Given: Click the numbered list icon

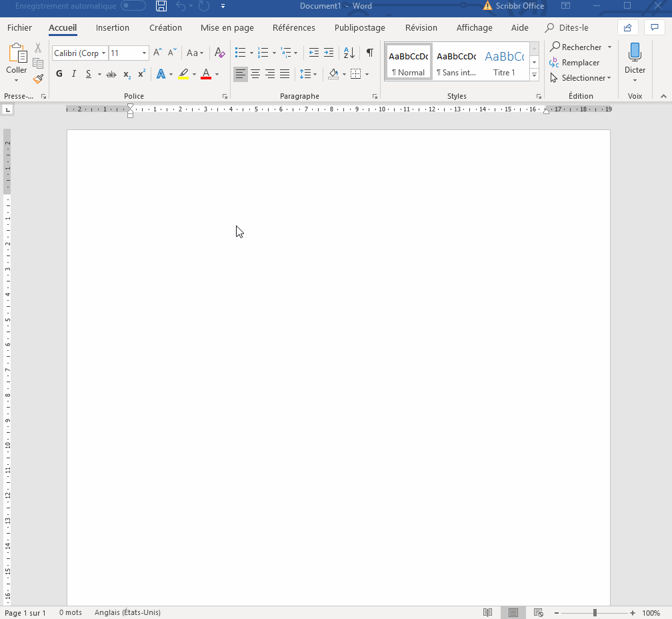Looking at the screenshot, I should click(x=263, y=53).
